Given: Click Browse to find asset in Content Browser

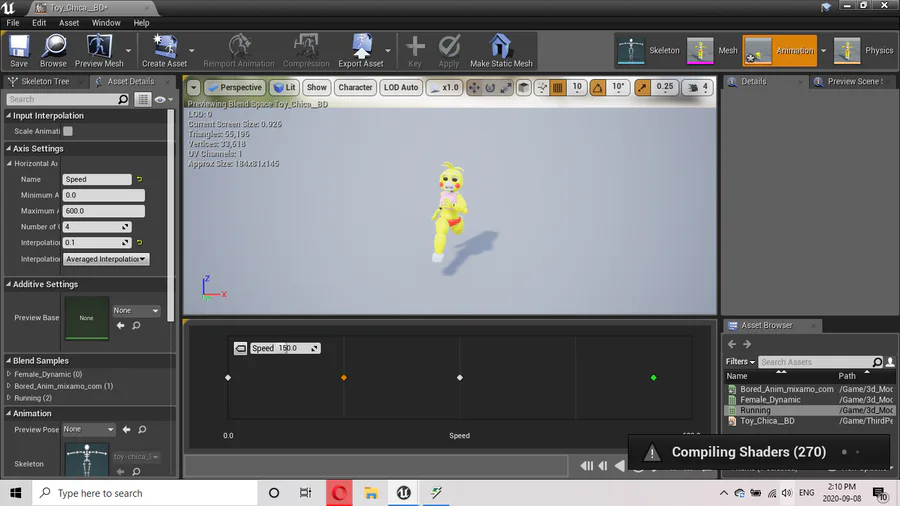Looking at the screenshot, I should click(x=53, y=50).
